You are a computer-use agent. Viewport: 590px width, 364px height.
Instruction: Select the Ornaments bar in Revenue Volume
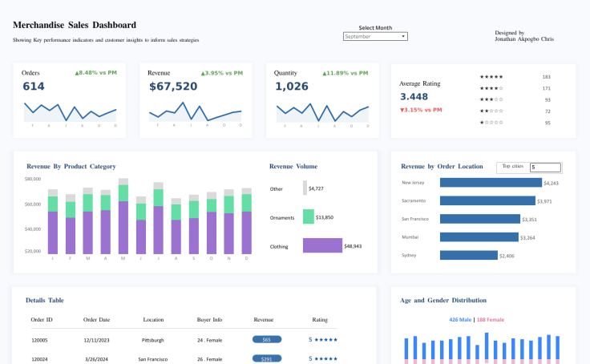pyautogui.click(x=308, y=216)
